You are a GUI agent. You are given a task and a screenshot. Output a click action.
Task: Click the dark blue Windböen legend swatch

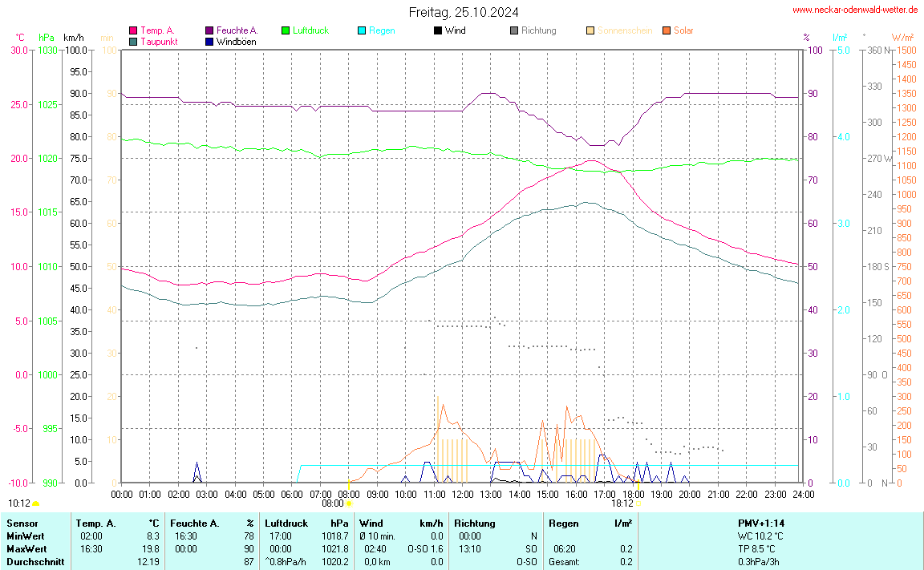point(209,42)
